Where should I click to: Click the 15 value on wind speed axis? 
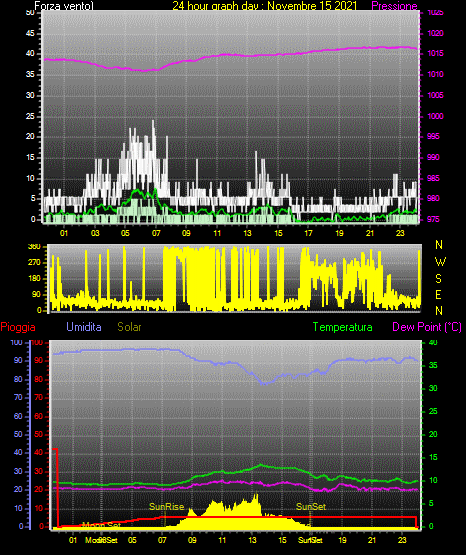coord(30,157)
